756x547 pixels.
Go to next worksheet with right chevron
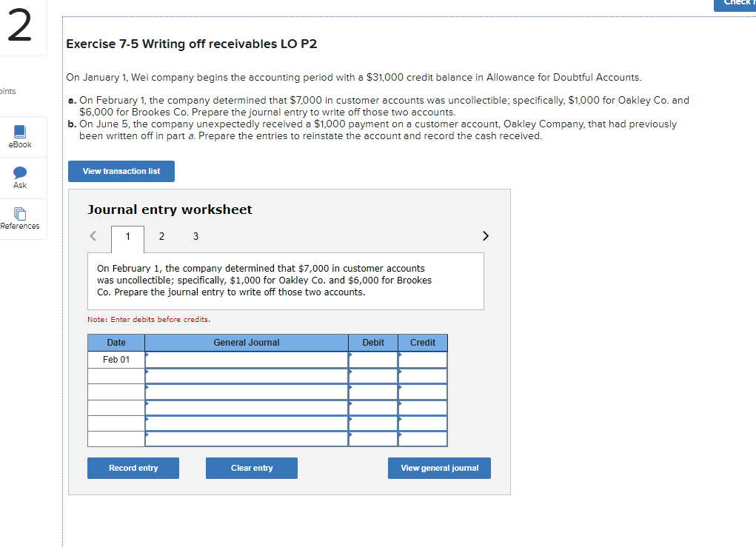pyautogui.click(x=486, y=235)
